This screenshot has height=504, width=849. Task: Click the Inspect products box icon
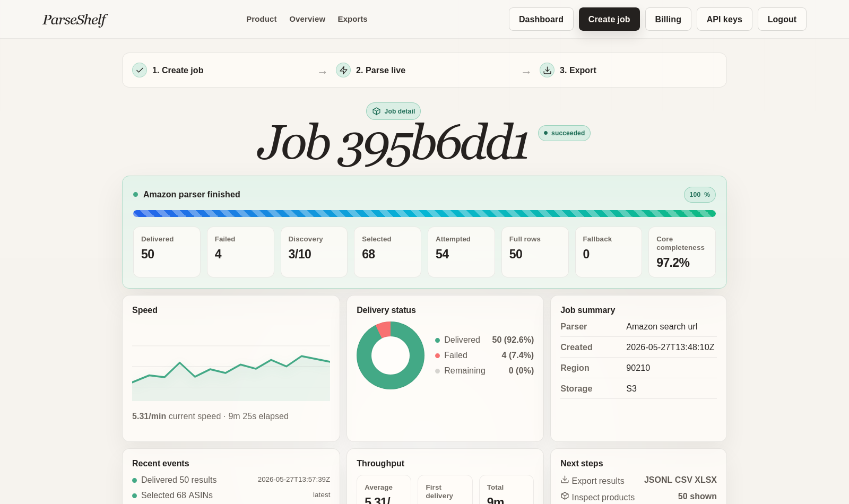click(x=565, y=496)
